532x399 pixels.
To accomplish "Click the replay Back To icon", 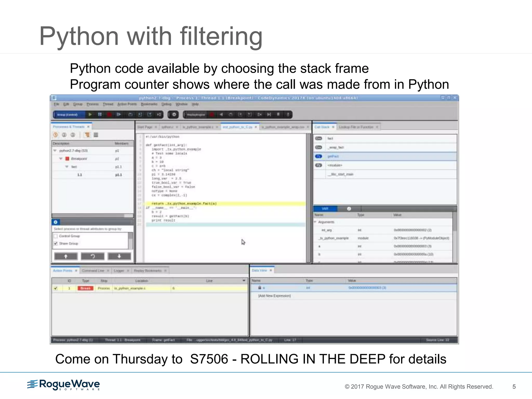I will click(x=259, y=115).
